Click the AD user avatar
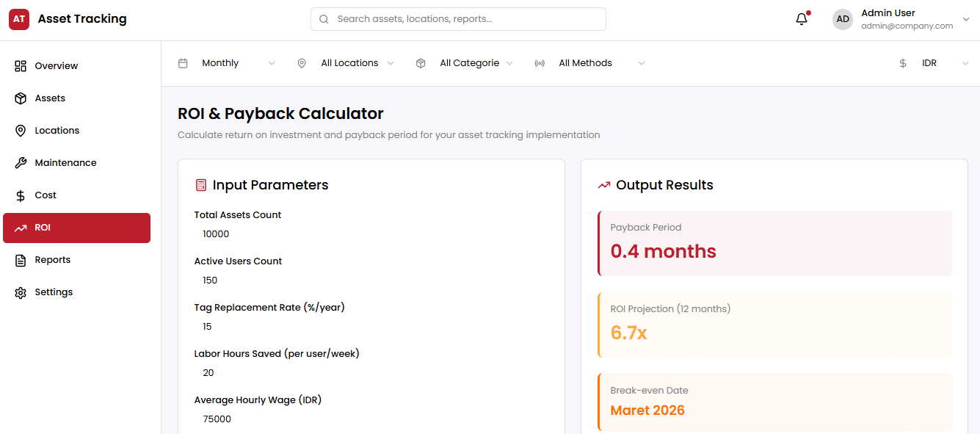Image resolution: width=980 pixels, height=434 pixels. [x=843, y=20]
